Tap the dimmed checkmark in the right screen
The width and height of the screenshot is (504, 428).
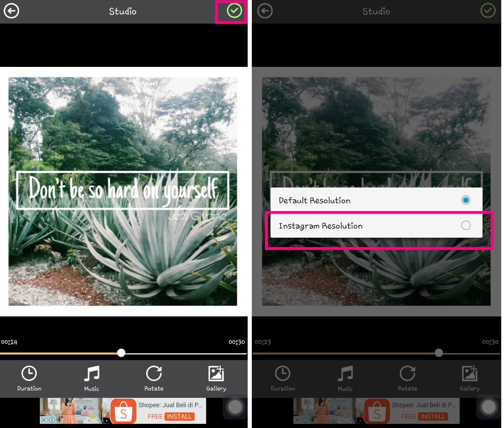[x=488, y=11]
